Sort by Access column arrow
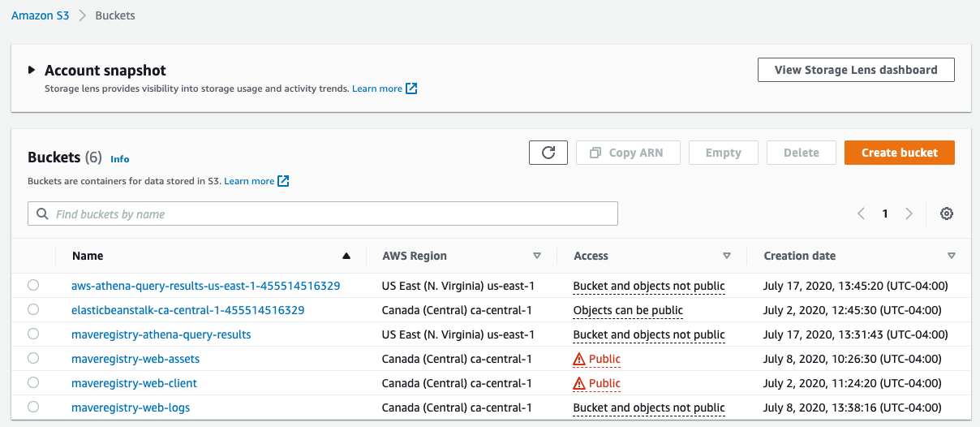This screenshot has height=427, width=980. pos(726,256)
